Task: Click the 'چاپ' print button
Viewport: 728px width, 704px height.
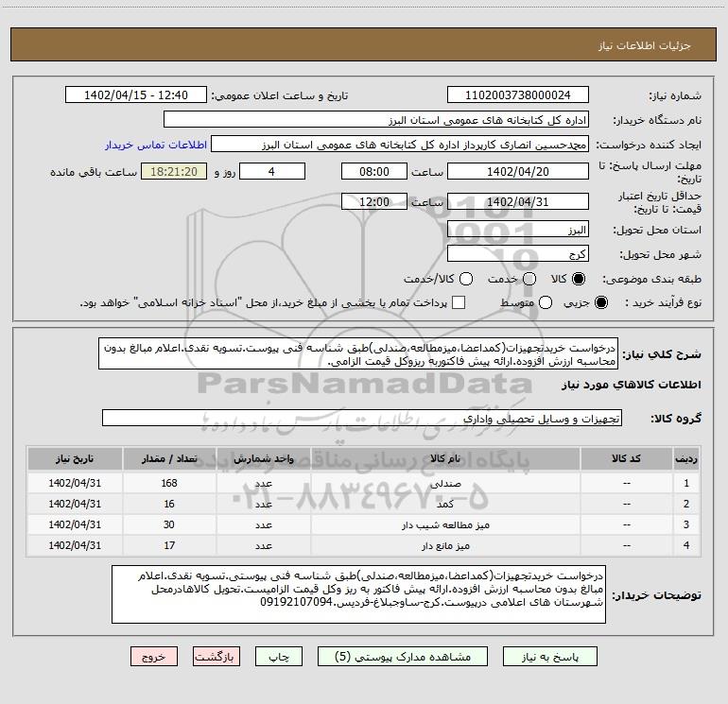Action: point(279,657)
